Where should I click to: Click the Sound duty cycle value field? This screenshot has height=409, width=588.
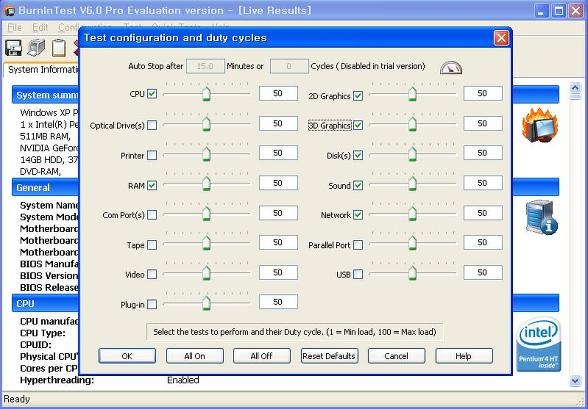click(x=483, y=183)
